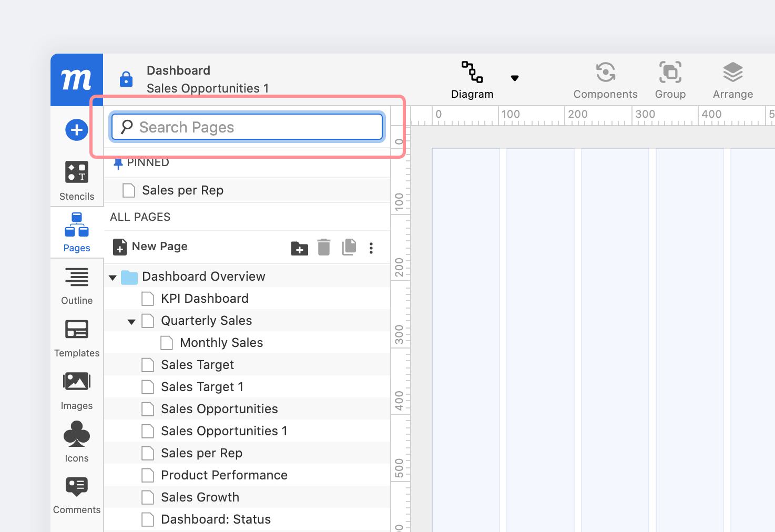Click the blue plus button in sidebar

76,130
